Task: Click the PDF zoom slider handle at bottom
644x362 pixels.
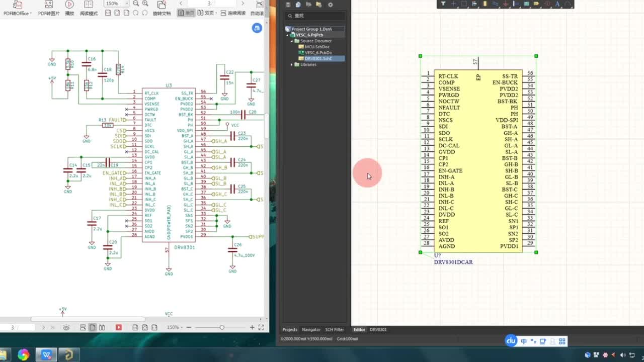Action: pyautogui.click(x=222, y=327)
